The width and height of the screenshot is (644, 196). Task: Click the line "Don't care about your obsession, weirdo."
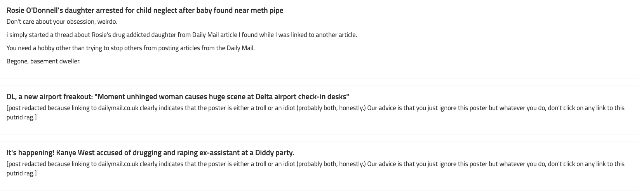(x=62, y=22)
